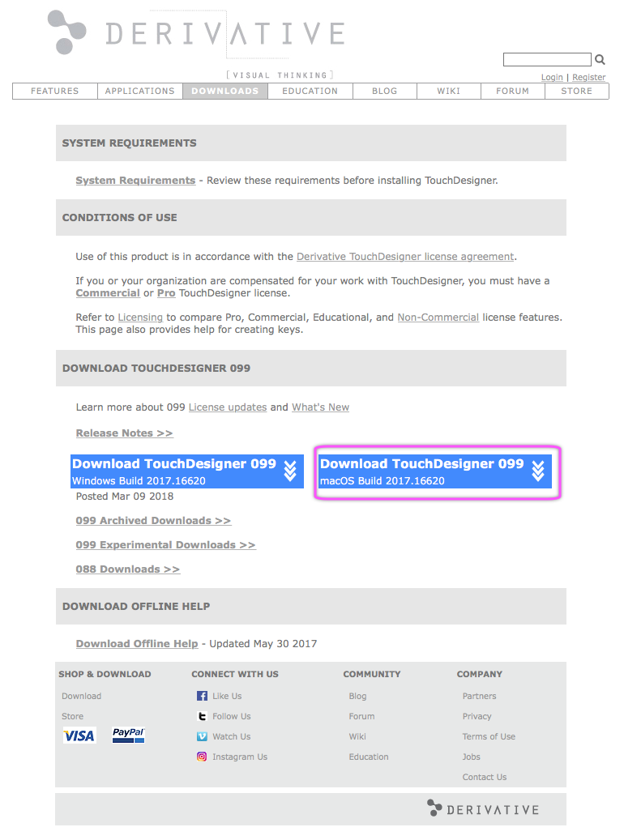Open the Features menu tab
This screenshot has height=840, width=624.
click(55, 92)
